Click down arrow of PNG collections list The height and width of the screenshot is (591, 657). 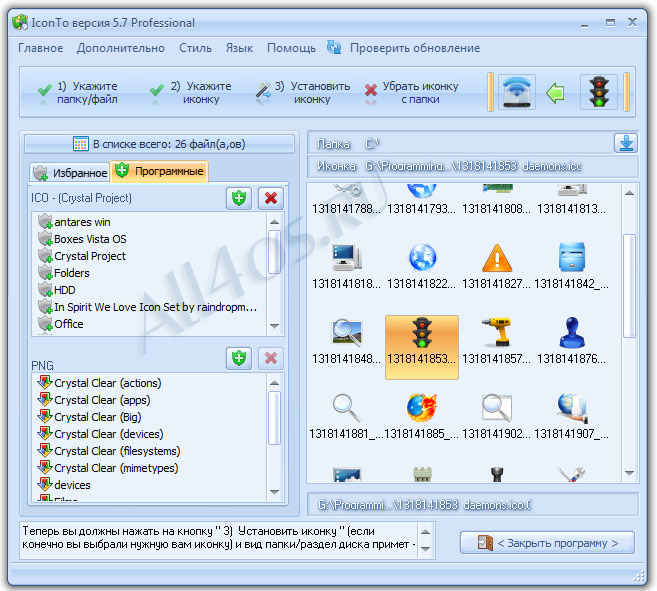click(274, 492)
